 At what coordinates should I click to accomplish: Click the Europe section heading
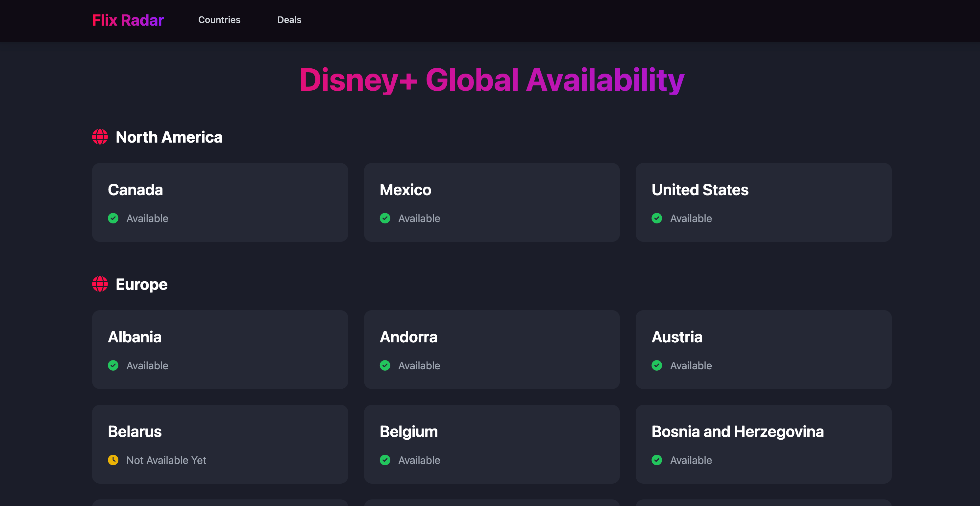141,284
